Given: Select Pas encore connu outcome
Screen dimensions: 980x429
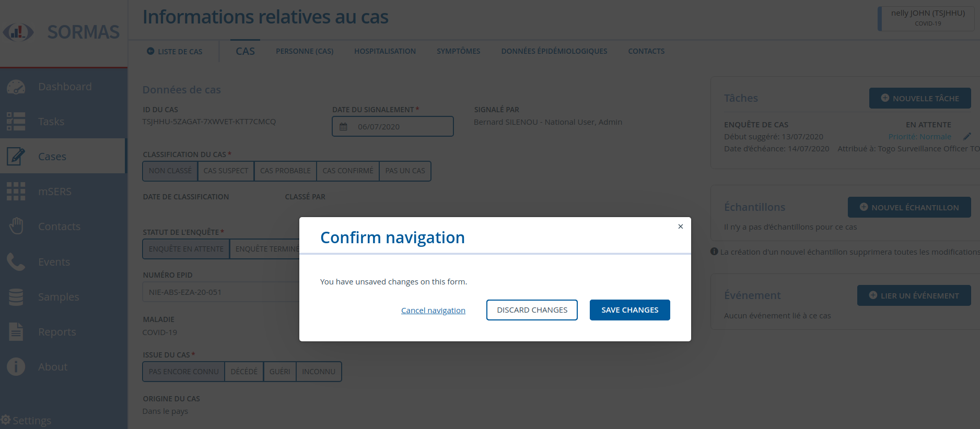Looking at the screenshot, I should (x=183, y=372).
